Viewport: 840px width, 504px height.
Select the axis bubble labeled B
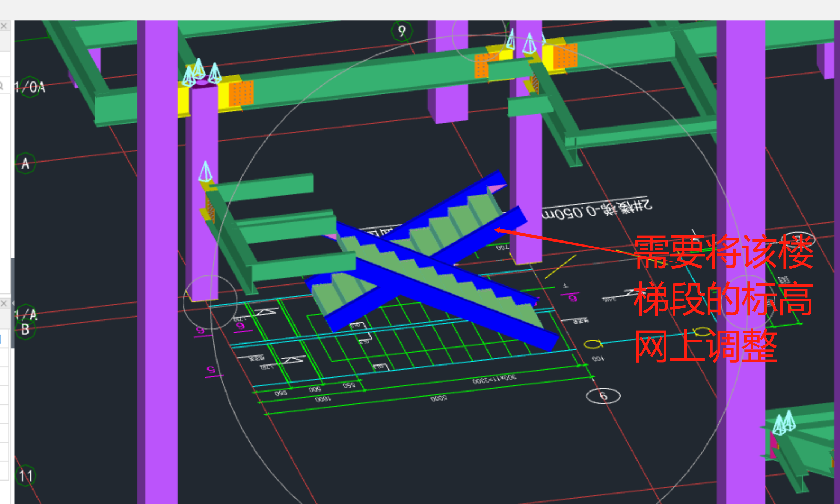tap(25, 330)
